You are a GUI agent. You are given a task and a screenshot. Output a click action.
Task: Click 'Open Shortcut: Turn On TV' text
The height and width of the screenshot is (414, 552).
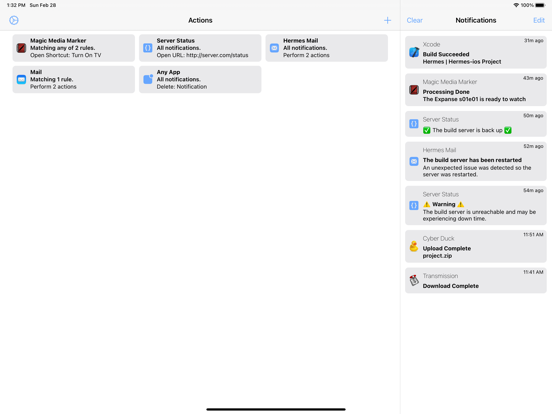click(65, 55)
